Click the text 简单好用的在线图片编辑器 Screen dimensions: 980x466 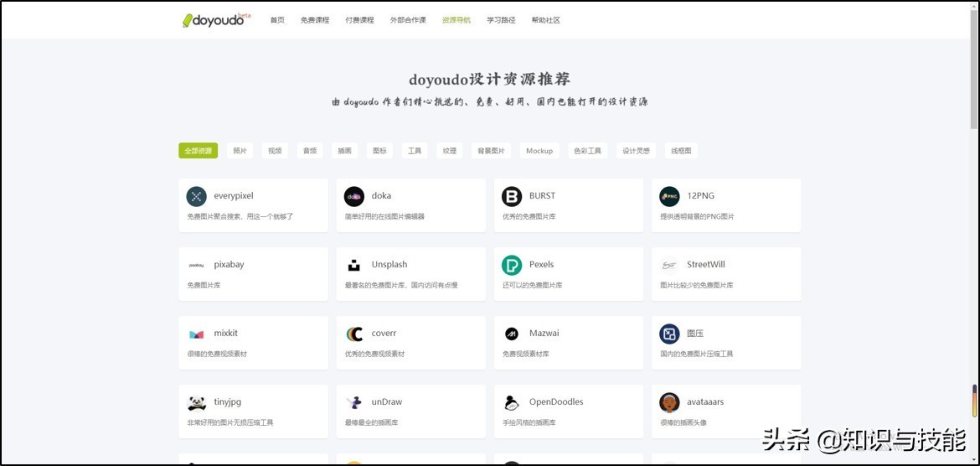coord(384,216)
